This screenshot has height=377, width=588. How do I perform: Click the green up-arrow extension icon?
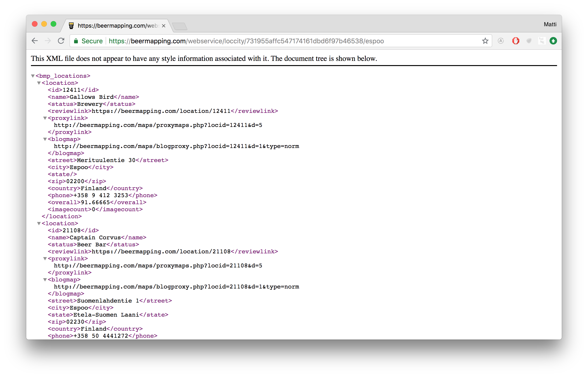pyautogui.click(x=553, y=41)
